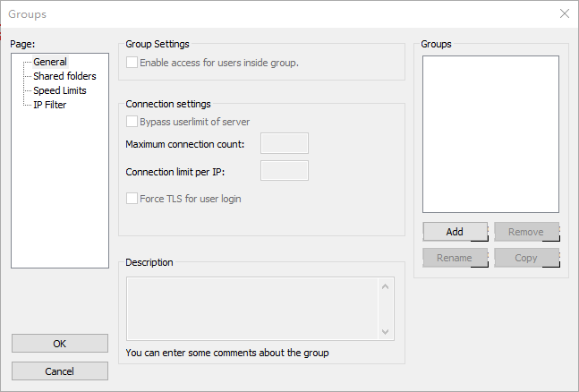
Task: Click the Description scrollbar down arrow
Action: click(x=385, y=331)
